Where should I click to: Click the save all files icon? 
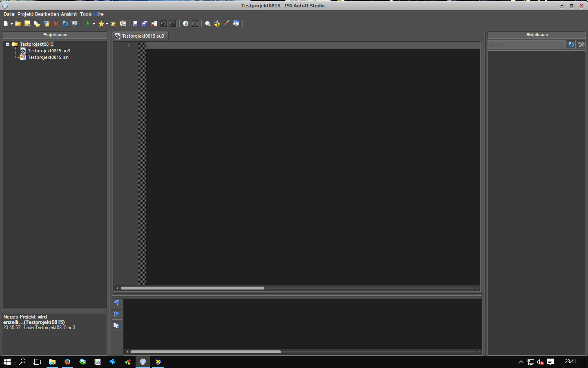coord(145,24)
